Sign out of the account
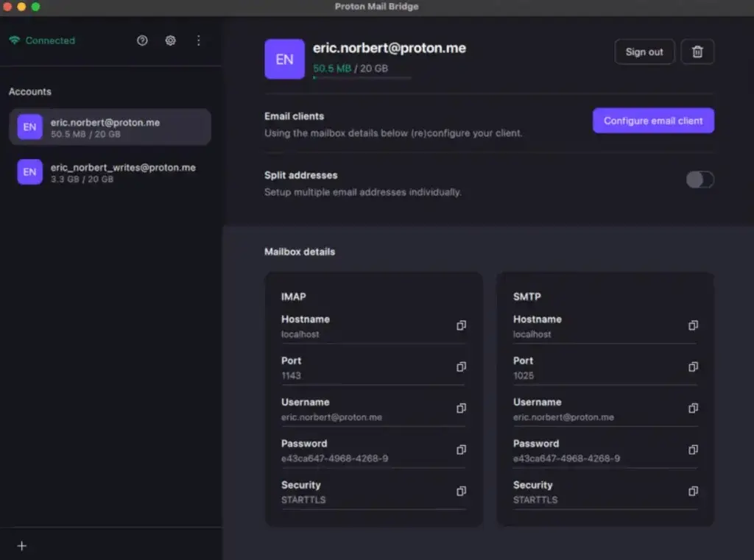 pyautogui.click(x=644, y=52)
